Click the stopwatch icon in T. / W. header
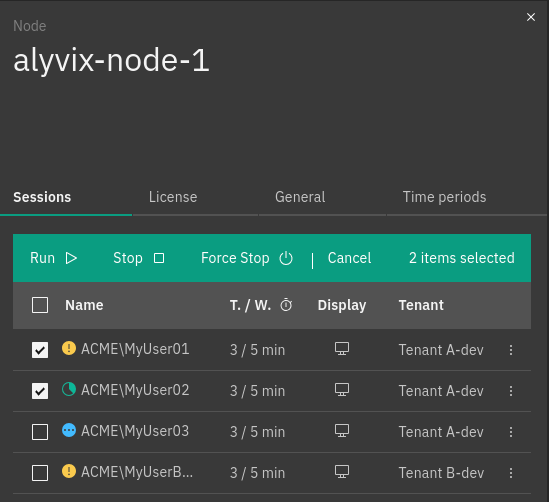This screenshot has height=502, width=549. click(286, 305)
